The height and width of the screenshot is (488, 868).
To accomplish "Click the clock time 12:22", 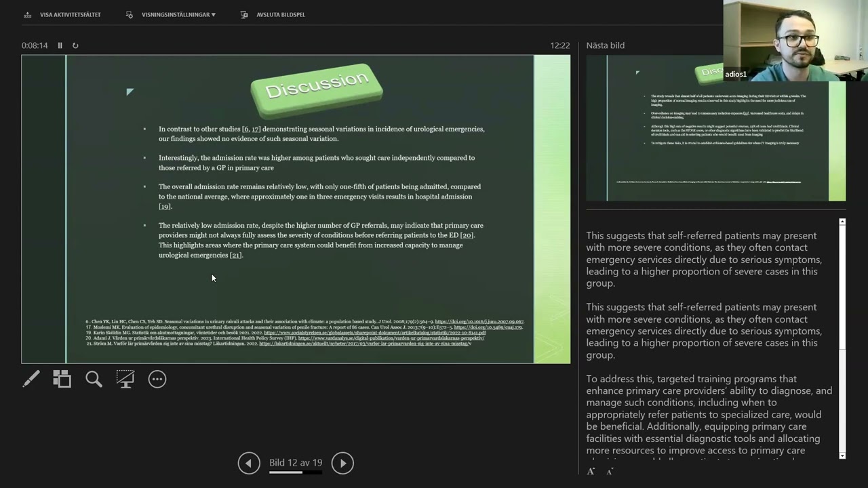I will tap(560, 45).
